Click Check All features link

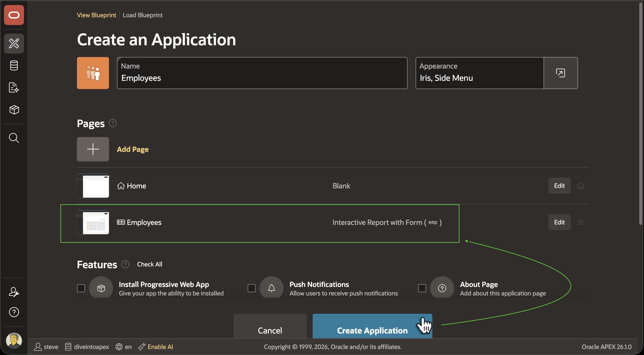[149, 264]
